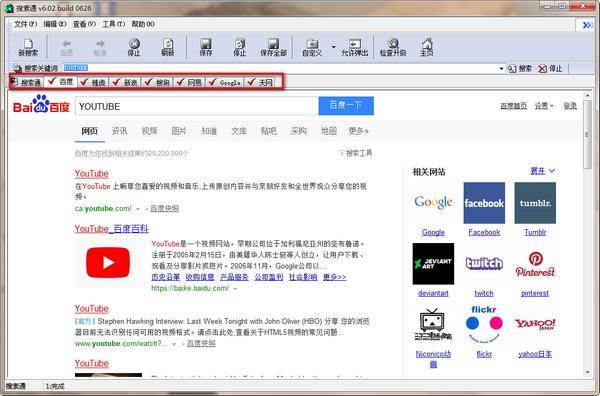Open the twitch logo thumbnail
The image size is (600, 396).
484,264
